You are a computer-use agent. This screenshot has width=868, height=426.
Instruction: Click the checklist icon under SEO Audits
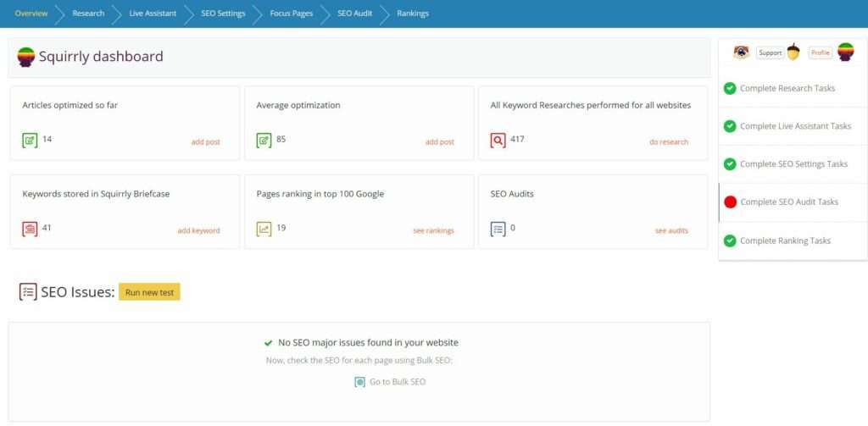click(x=498, y=229)
